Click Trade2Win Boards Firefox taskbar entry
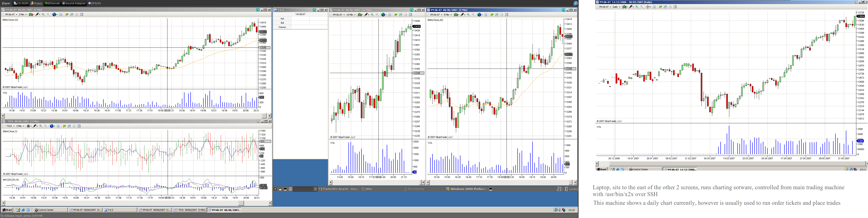 tap(338, 189)
